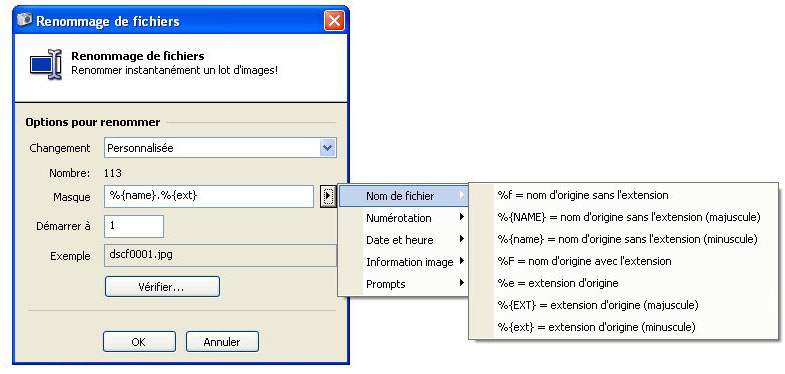This screenshot has width=785, height=374.
Task: Open the Changement dropdown arrow
Action: click(327, 148)
